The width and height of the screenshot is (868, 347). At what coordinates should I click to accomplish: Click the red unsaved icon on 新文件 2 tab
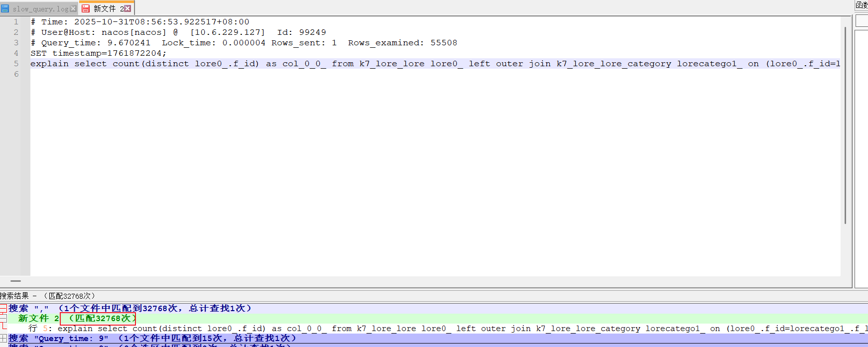tap(86, 8)
